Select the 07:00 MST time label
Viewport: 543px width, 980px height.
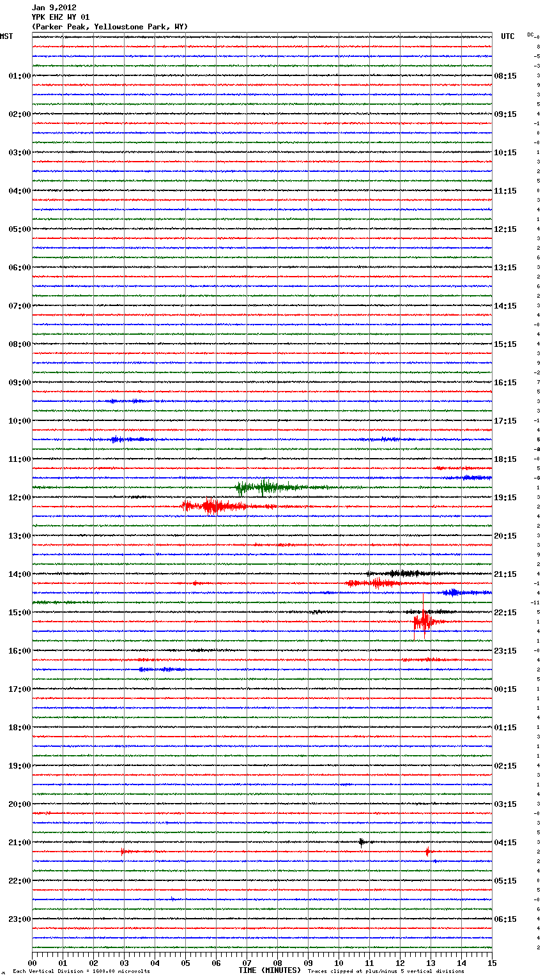pos(20,306)
